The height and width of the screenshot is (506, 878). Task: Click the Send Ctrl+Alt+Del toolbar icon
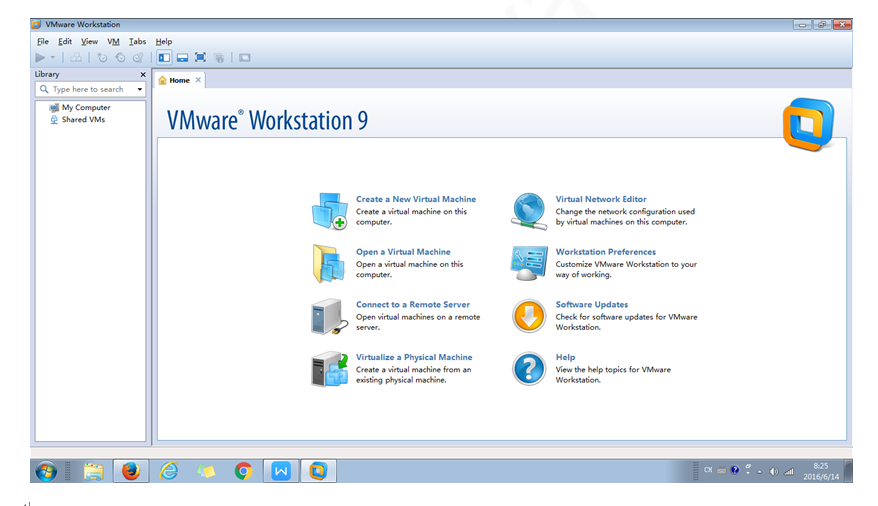tap(76, 57)
